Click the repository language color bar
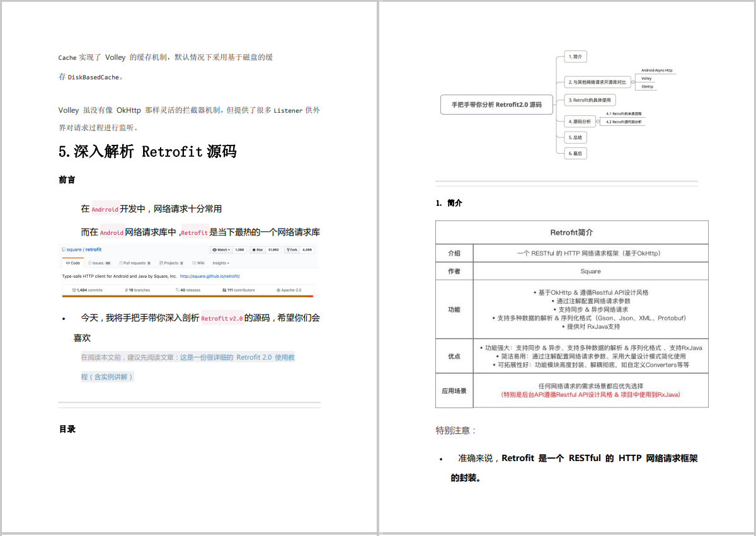Image resolution: width=756 pixels, height=536 pixels. coord(188,296)
